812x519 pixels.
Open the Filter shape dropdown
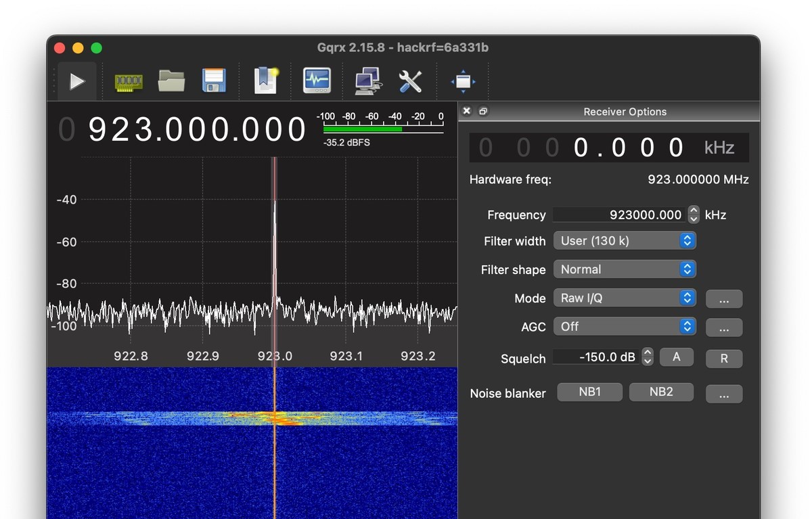(625, 269)
